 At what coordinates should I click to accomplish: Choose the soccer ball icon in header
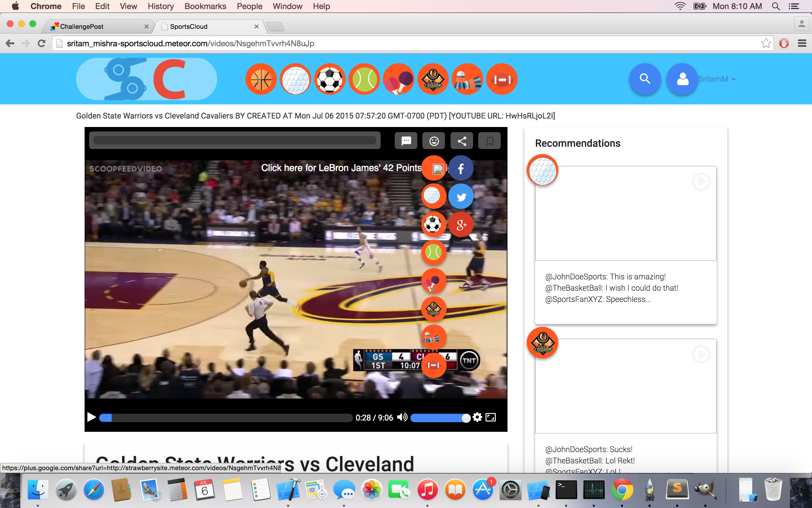[x=330, y=79]
